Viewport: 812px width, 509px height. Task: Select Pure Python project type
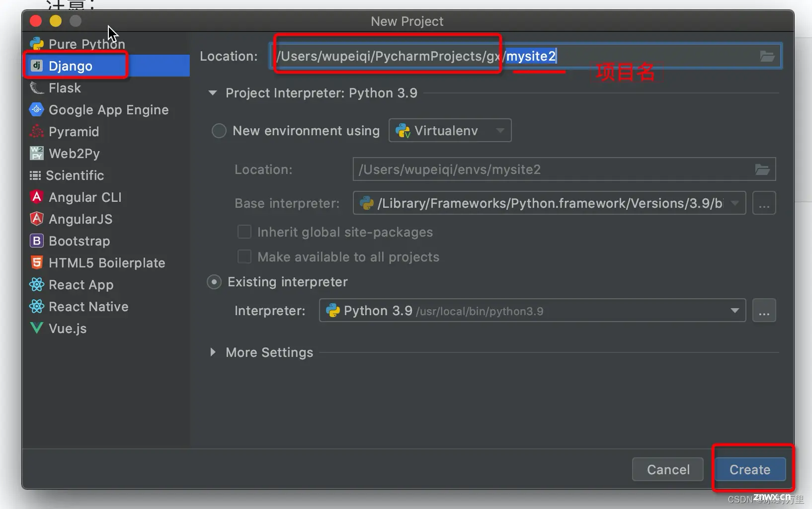106,44
